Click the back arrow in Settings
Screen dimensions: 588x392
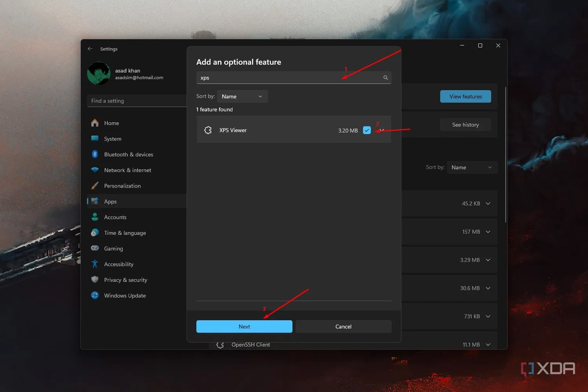pos(90,48)
